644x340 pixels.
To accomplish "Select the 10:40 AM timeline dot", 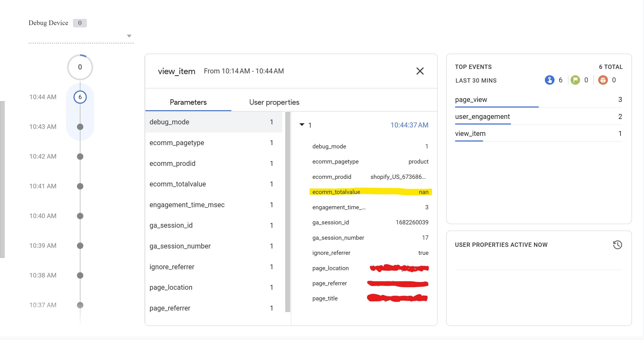I will [x=80, y=216].
